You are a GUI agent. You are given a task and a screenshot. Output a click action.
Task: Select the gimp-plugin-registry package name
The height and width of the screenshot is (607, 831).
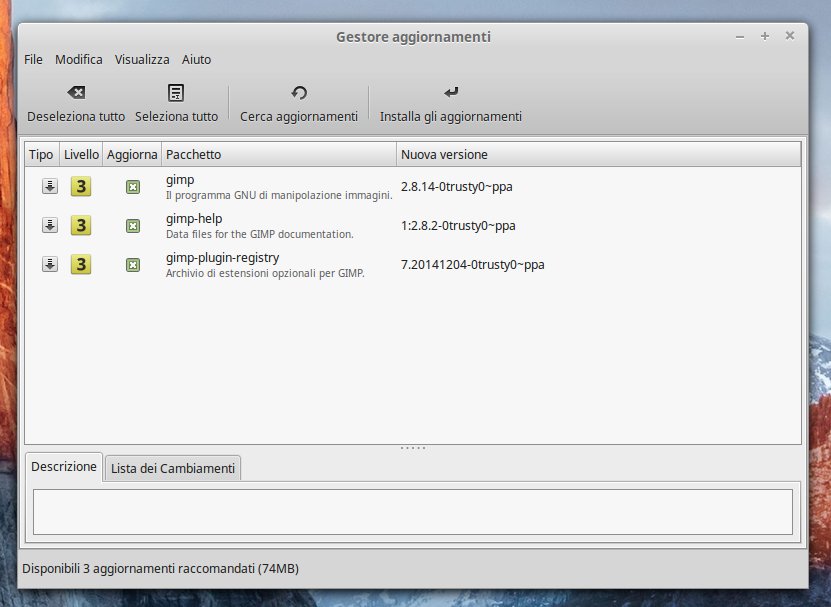[223, 258]
